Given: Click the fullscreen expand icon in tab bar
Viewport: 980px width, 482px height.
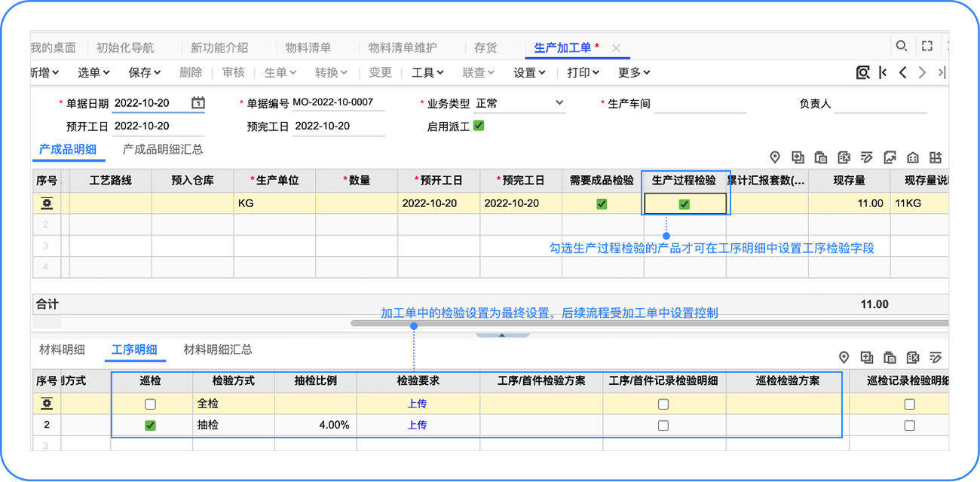Looking at the screenshot, I should click(x=927, y=47).
